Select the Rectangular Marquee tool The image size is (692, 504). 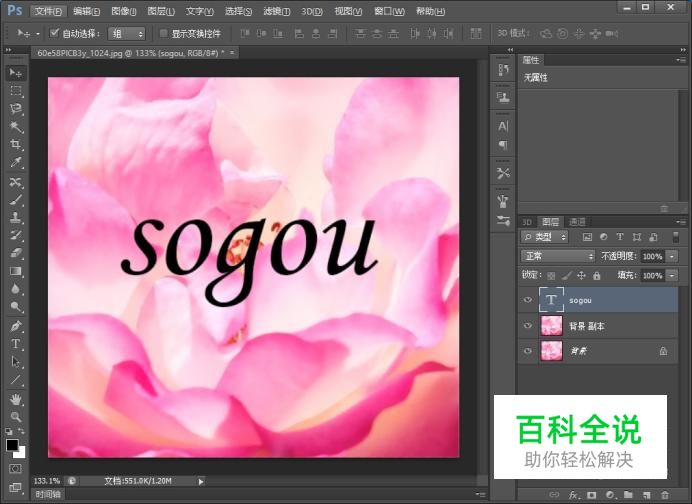click(x=16, y=91)
